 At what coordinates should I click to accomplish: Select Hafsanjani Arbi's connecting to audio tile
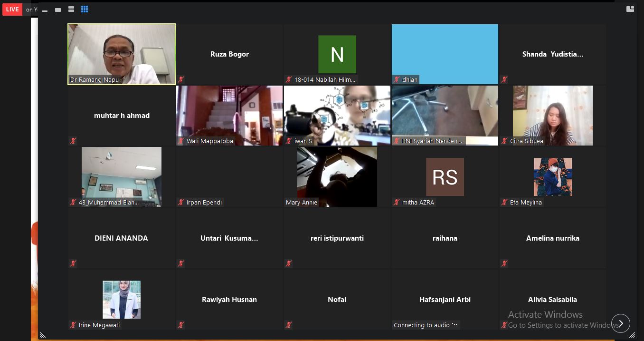[445, 300]
